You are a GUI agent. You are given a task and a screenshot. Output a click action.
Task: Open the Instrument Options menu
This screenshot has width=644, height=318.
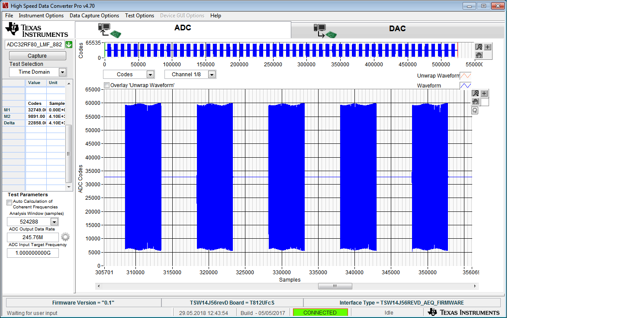tap(41, 16)
